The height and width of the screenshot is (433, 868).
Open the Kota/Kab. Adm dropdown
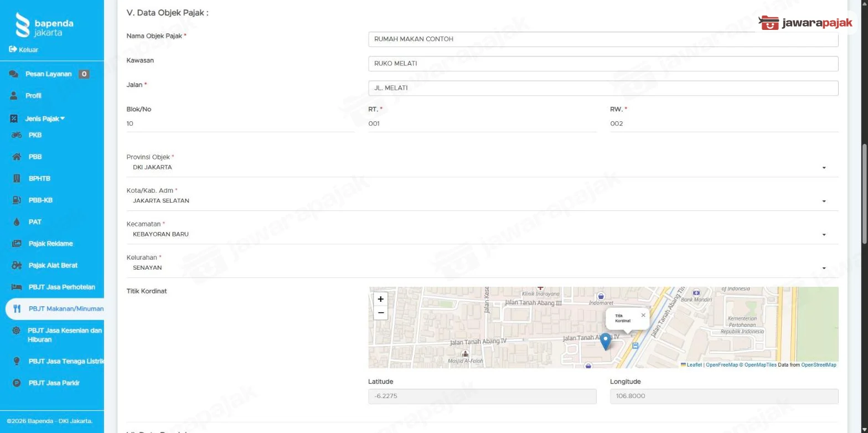coord(482,200)
